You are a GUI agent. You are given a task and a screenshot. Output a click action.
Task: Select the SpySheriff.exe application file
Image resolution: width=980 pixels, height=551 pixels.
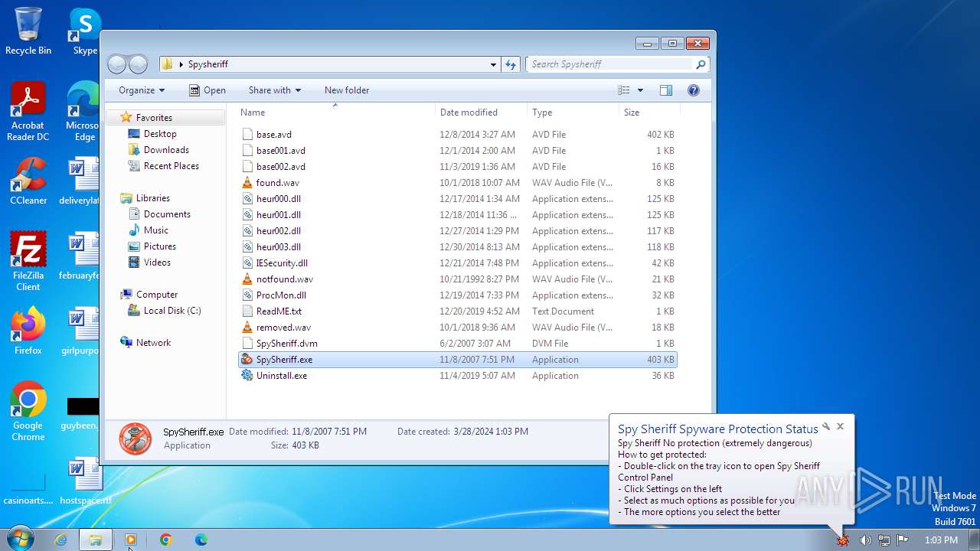tap(457, 360)
